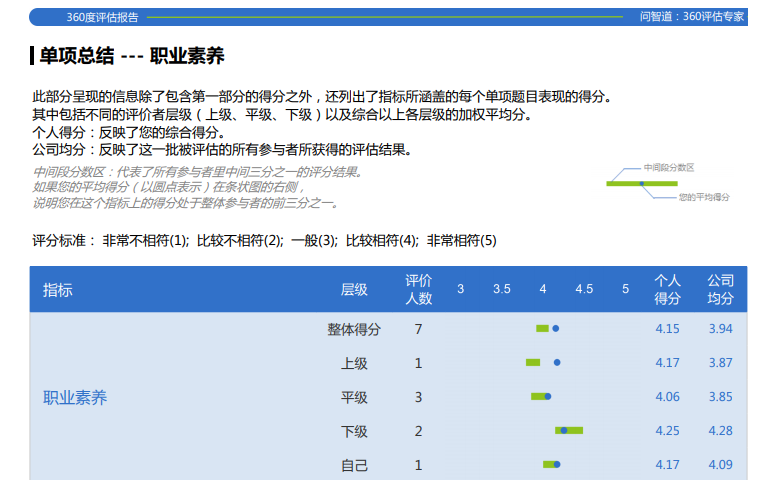Click company average value 3.94
Image resolution: width=771 pixels, height=480 pixels.
point(720,329)
